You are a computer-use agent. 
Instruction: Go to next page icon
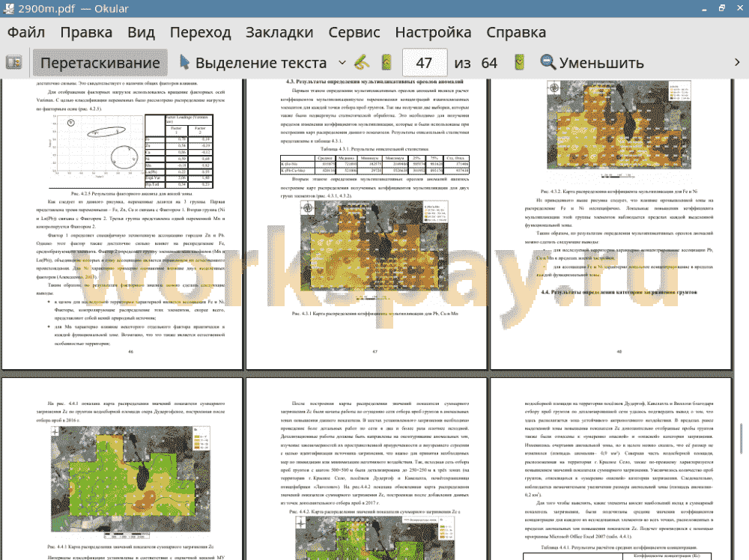(520, 63)
